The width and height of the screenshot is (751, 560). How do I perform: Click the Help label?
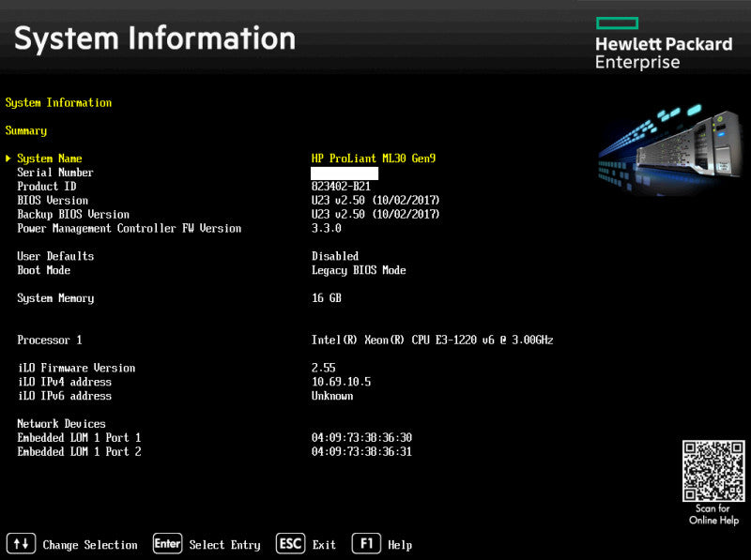(x=400, y=545)
